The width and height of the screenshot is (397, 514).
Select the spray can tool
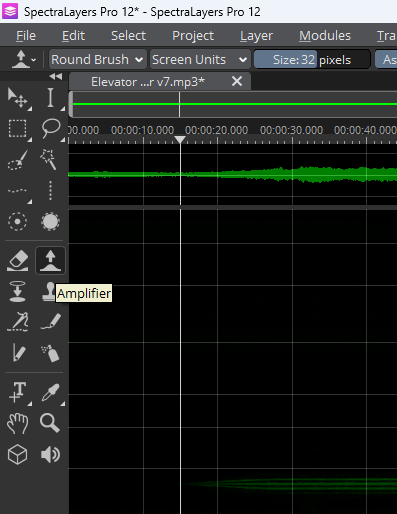point(50,353)
